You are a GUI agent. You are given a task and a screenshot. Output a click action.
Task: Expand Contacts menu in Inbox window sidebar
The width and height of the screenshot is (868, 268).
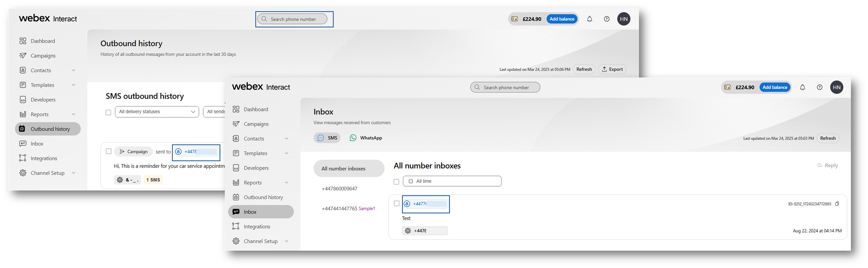tap(286, 139)
